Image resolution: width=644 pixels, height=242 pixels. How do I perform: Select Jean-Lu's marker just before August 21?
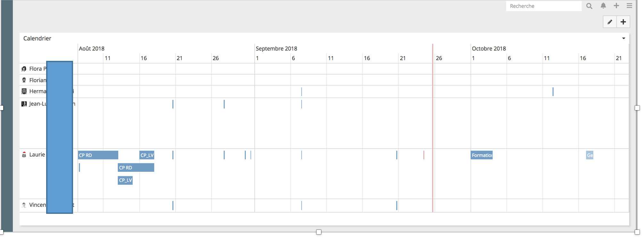(x=173, y=104)
